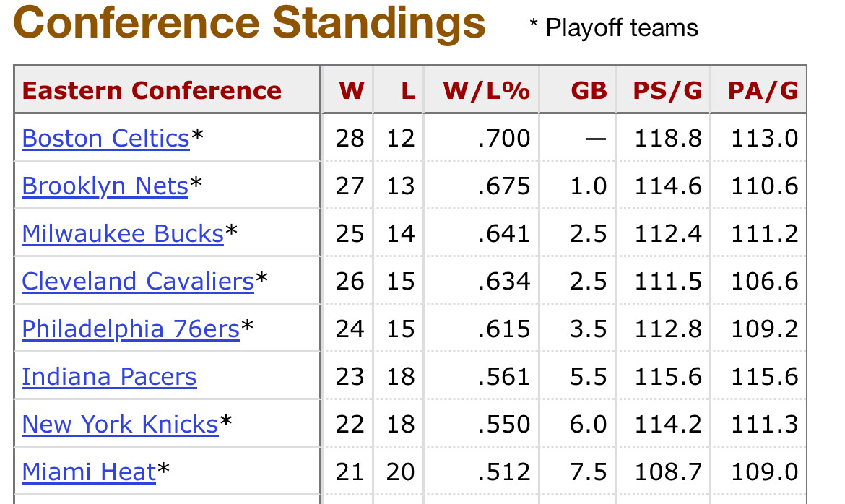Image resolution: width=845 pixels, height=504 pixels.
Task: Go to the Cleveland Cavaliers page
Action: 138,282
